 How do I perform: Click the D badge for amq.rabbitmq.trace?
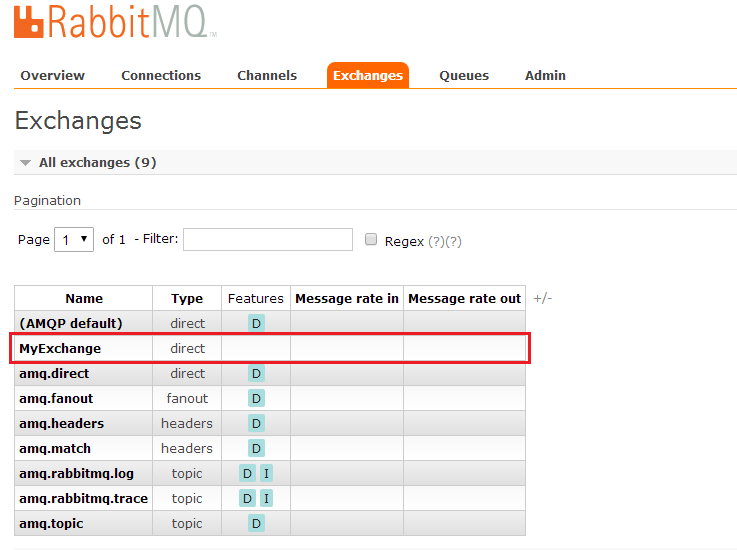[x=247, y=498]
